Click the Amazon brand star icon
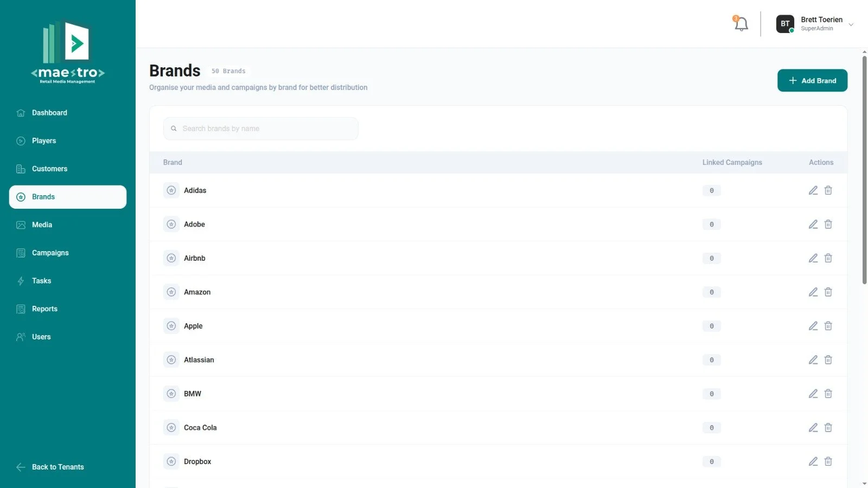The image size is (868, 488). (171, 292)
